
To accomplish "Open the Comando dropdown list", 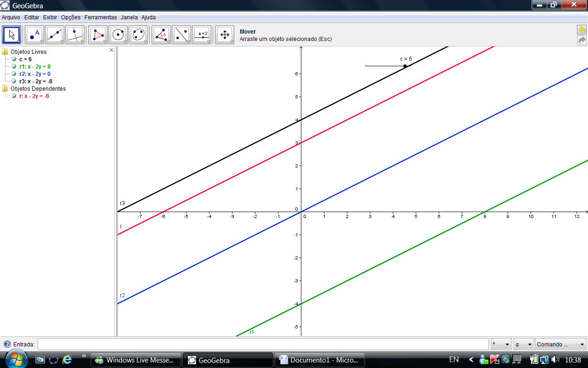I will coord(561,344).
